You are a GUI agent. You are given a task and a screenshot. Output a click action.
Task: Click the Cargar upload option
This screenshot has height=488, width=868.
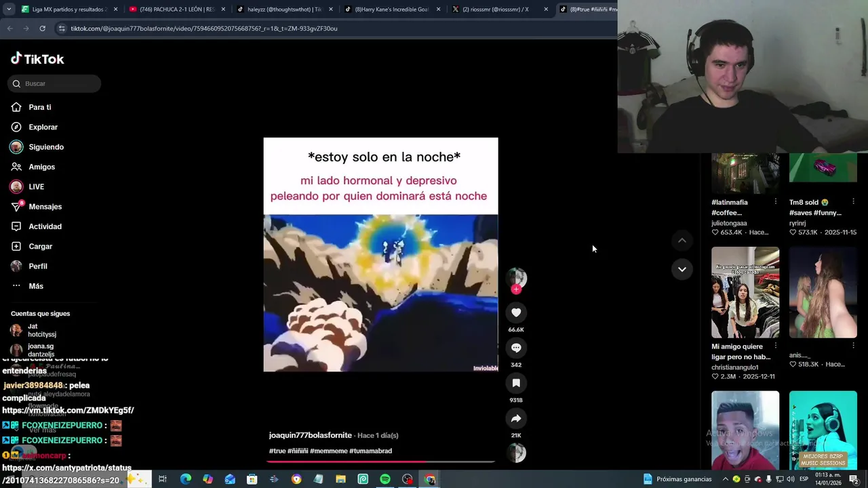pyautogui.click(x=32, y=246)
